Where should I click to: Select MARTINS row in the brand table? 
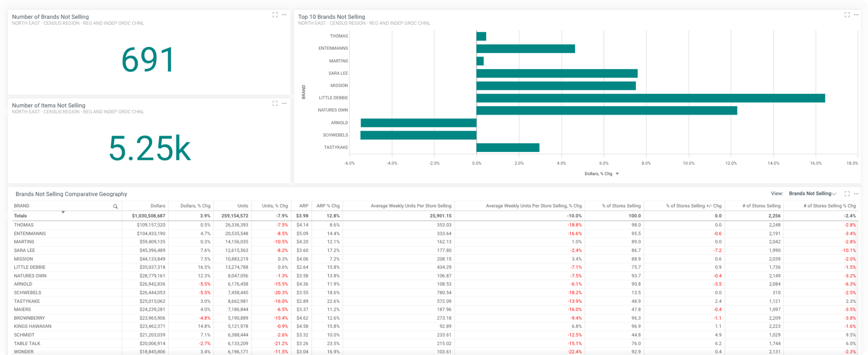(x=435, y=242)
